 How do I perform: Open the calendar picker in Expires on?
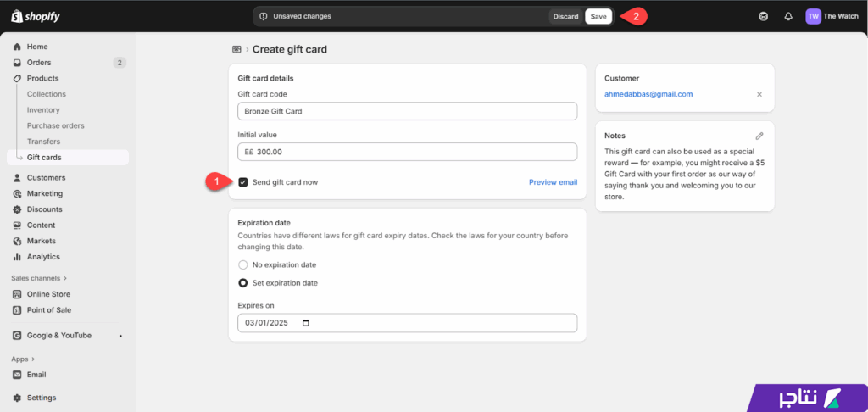(306, 323)
